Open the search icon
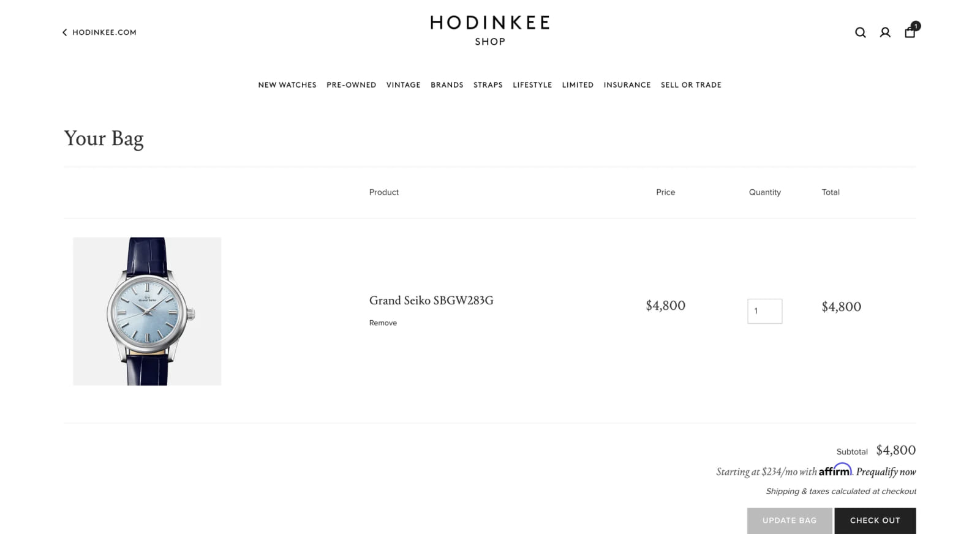The image size is (980, 551). (860, 32)
